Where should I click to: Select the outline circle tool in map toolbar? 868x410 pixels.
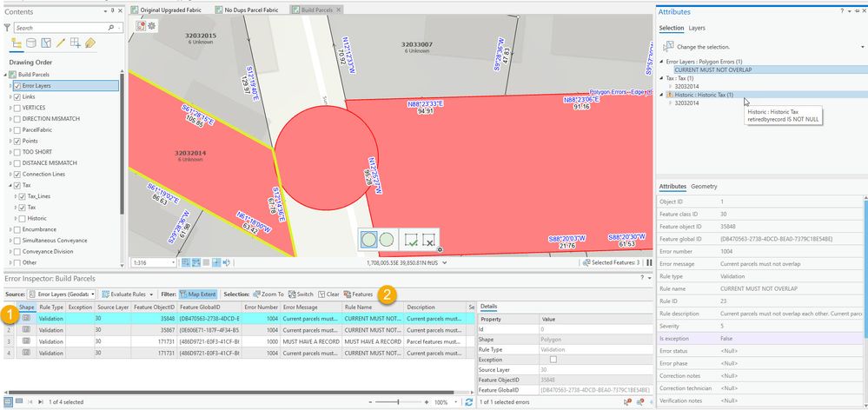(x=387, y=240)
